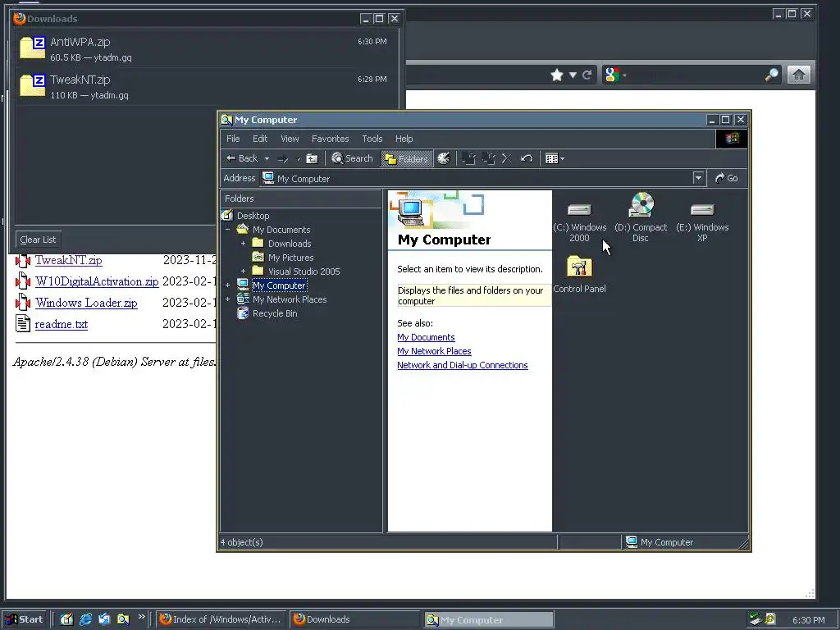Click the Copy To toolbar icon
Screen dimensions: 840x630
point(488,158)
